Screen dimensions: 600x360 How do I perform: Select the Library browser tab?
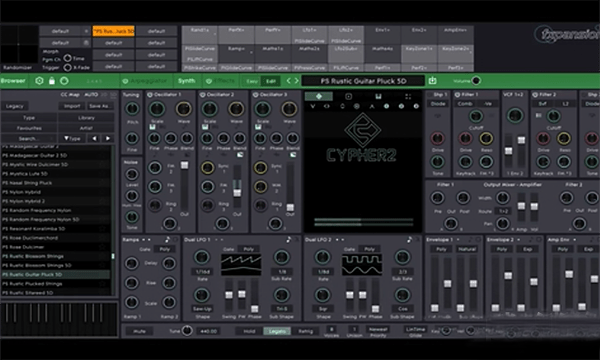coord(86,118)
